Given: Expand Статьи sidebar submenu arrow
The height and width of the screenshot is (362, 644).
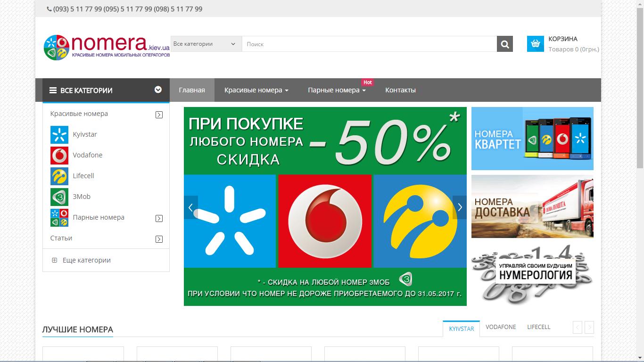Looking at the screenshot, I should [x=159, y=239].
